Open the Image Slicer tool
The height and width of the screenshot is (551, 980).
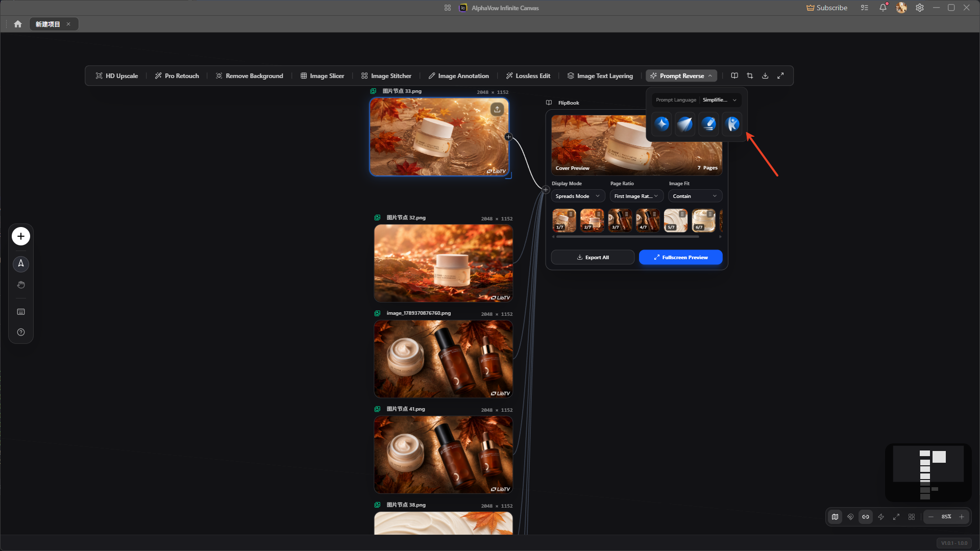[x=322, y=76]
